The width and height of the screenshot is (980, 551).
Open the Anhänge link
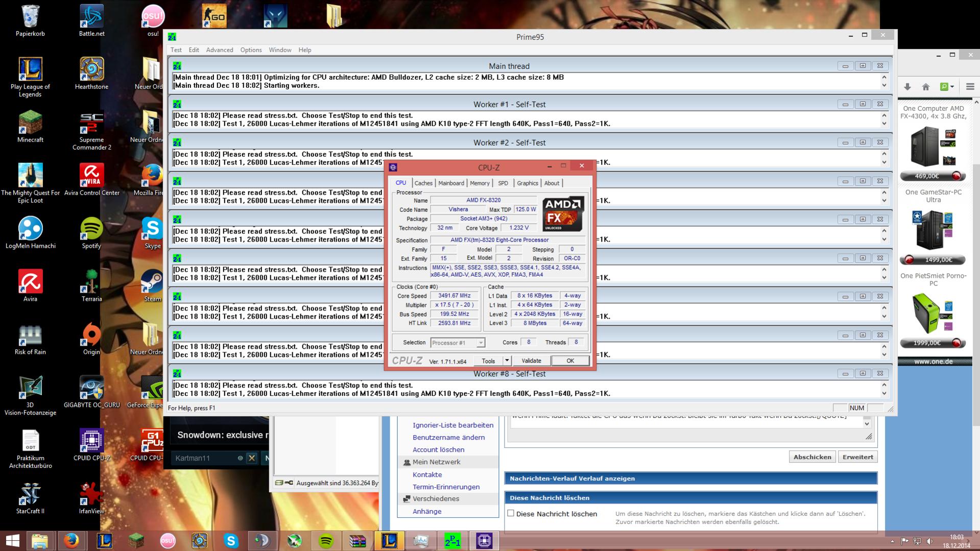tap(427, 511)
